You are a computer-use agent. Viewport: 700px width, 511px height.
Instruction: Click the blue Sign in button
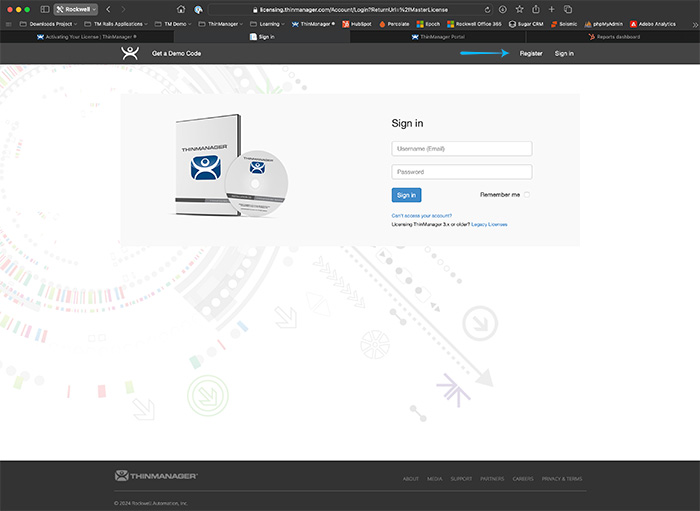tap(406, 195)
